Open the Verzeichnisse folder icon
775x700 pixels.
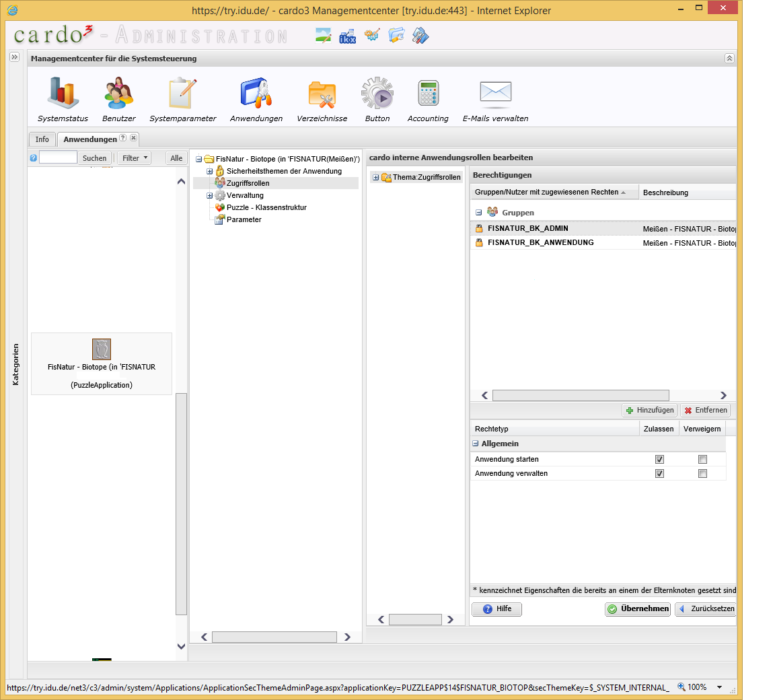322,94
